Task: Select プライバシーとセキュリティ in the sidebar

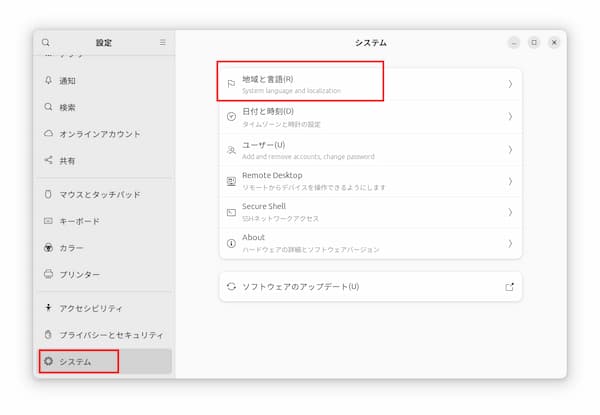Action: click(105, 335)
